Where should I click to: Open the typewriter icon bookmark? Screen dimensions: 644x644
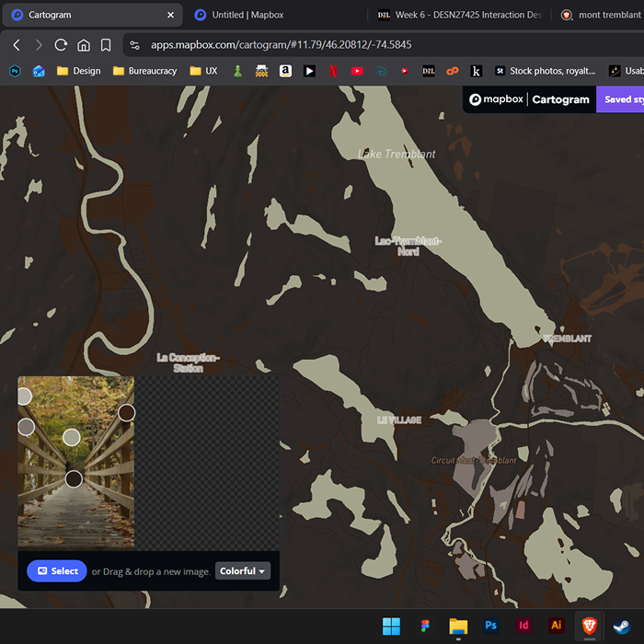click(261, 71)
